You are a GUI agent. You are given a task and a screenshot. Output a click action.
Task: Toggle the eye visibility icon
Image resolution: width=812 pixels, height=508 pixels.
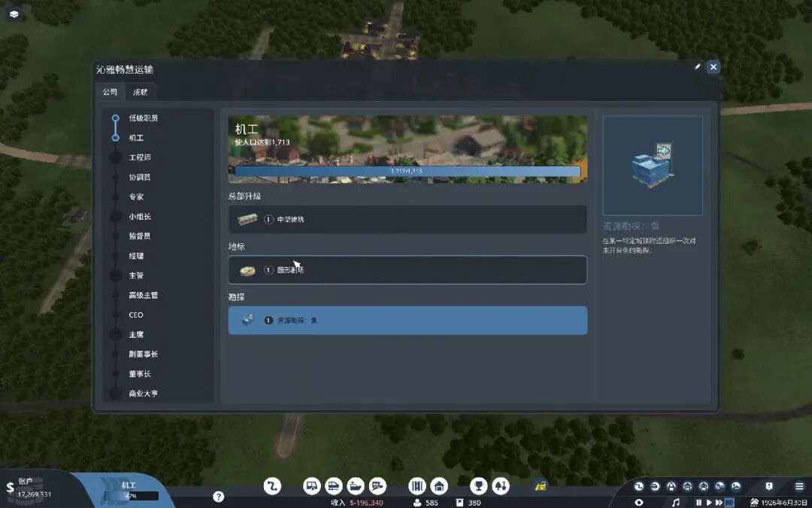pyautogui.click(x=639, y=502)
